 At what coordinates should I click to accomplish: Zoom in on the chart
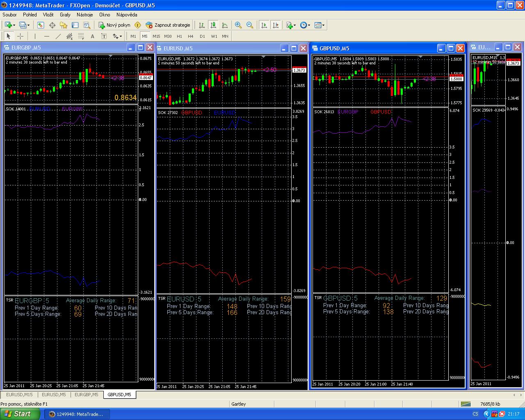point(238,25)
